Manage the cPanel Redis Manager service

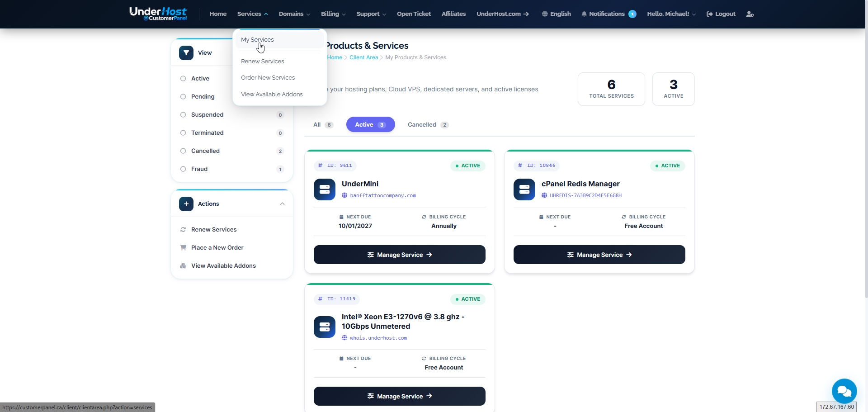click(x=599, y=255)
